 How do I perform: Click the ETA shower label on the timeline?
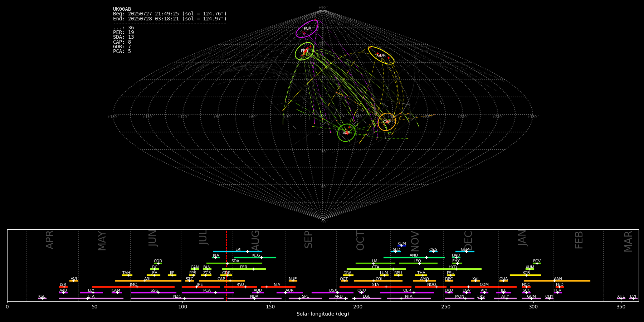point(91,297)
